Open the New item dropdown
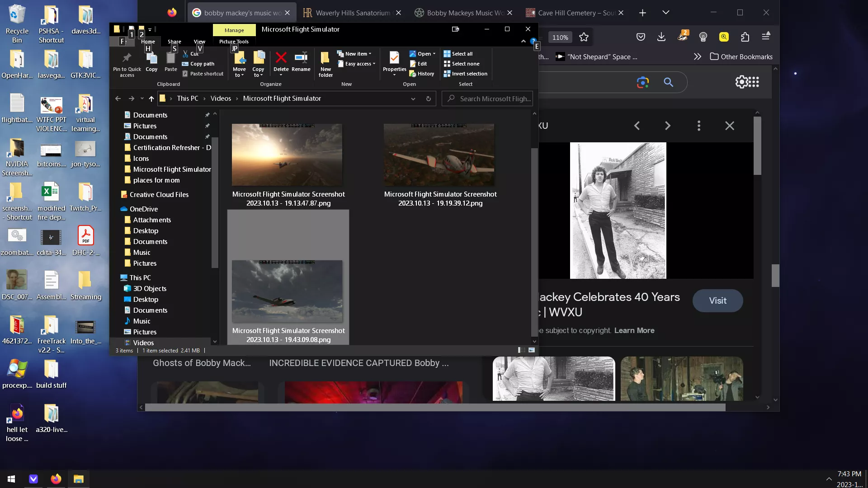 pyautogui.click(x=354, y=54)
